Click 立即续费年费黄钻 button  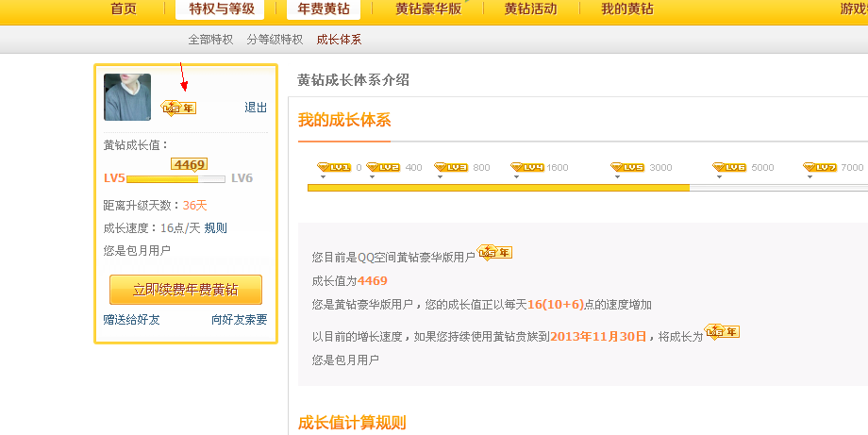[x=186, y=290]
